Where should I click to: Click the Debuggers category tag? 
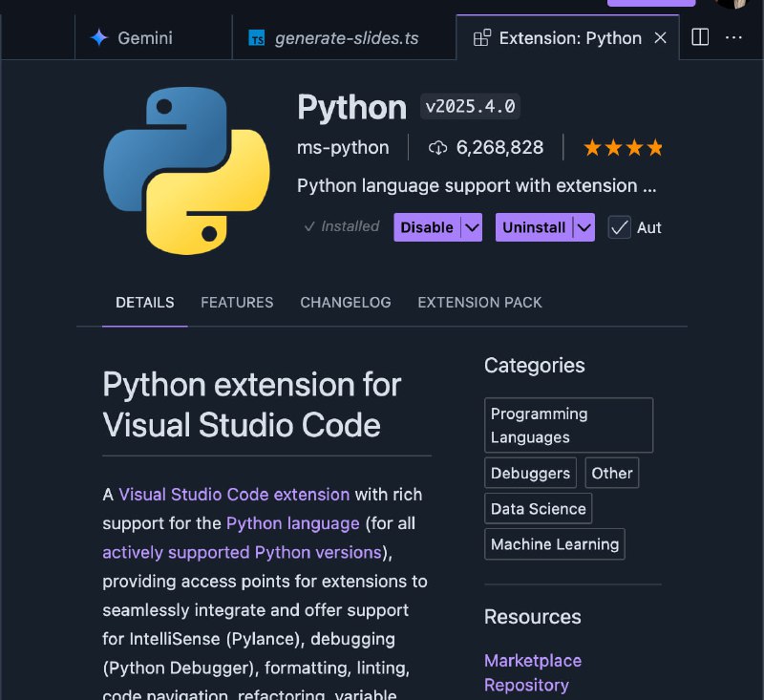[x=530, y=473]
